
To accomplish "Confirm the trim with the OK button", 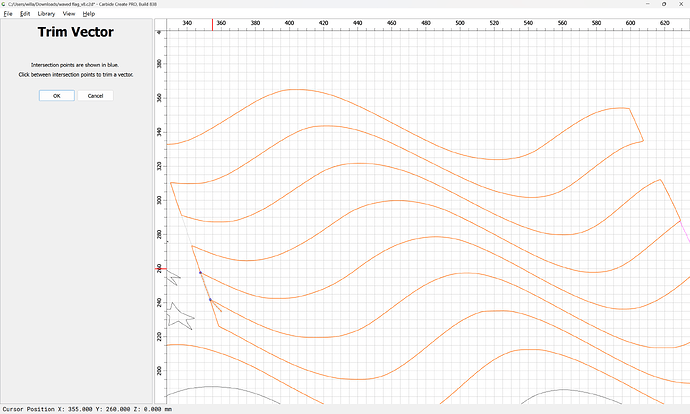I will coord(56,96).
